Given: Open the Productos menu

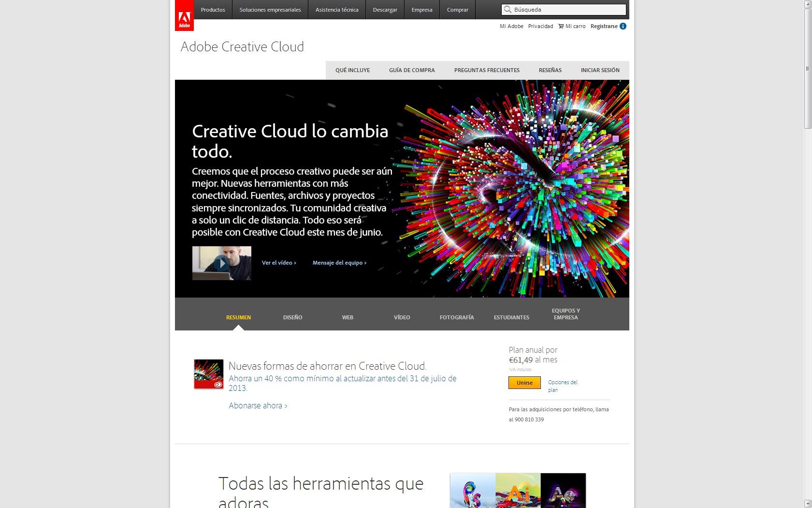Looking at the screenshot, I should pyautogui.click(x=213, y=10).
